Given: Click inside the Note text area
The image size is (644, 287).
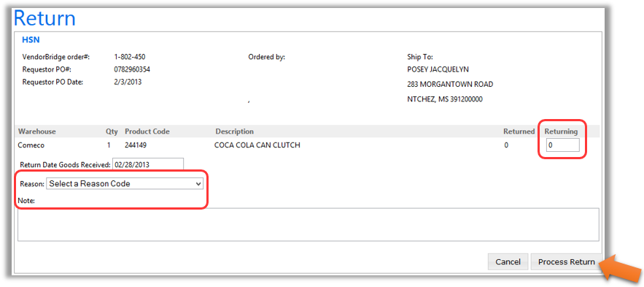Looking at the screenshot, I should click(x=308, y=224).
